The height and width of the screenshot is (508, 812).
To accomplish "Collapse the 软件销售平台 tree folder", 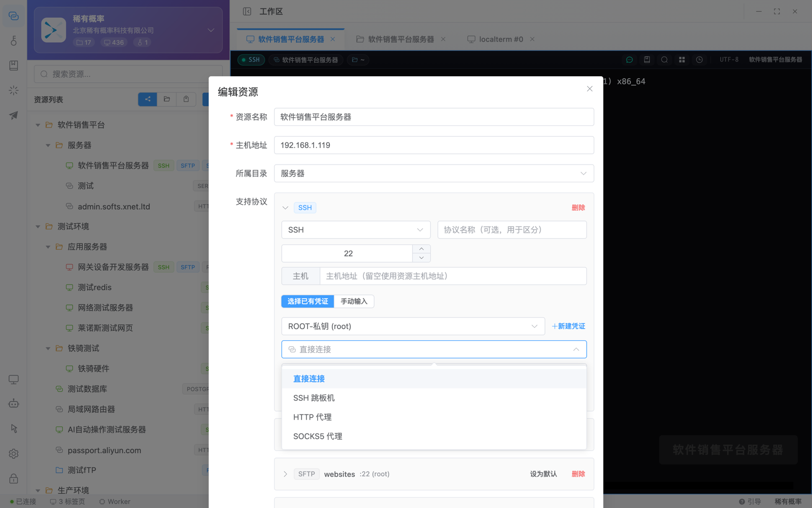I will click(38, 125).
